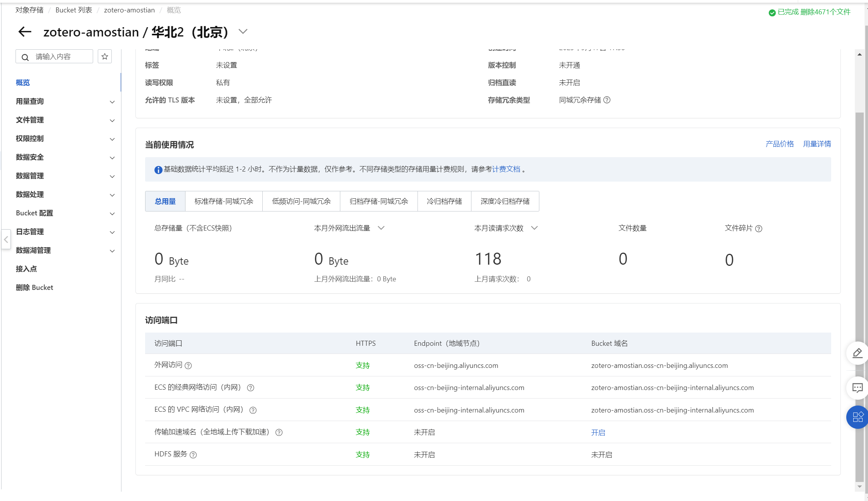The image size is (868, 501).
Task: Expand 权限控制 sidebar section
Action: point(112,139)
